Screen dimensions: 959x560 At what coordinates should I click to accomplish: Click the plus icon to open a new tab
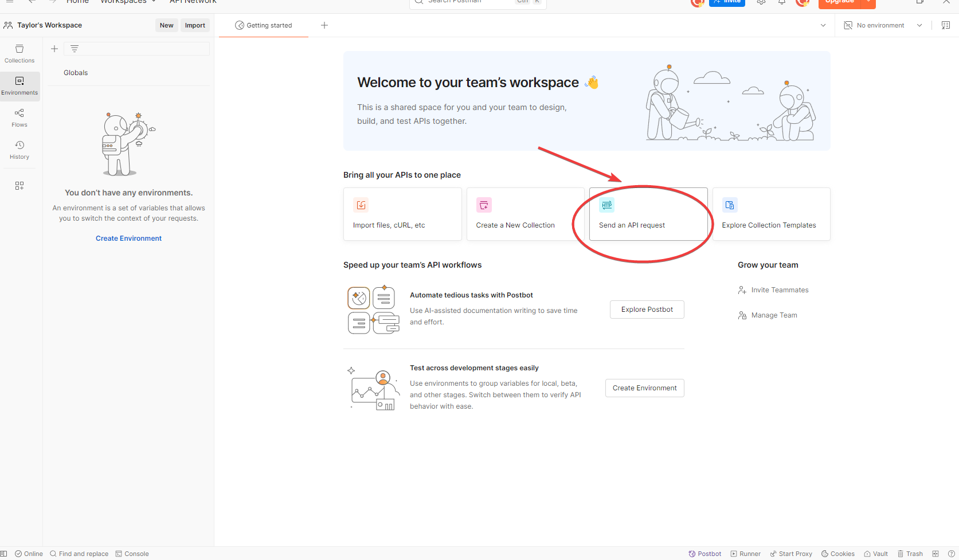click(x=324, y=25)
